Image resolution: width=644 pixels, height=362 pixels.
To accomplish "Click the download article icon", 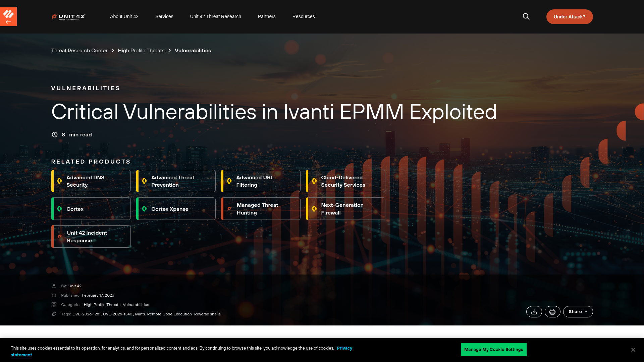I will click(x=534, y=312).
